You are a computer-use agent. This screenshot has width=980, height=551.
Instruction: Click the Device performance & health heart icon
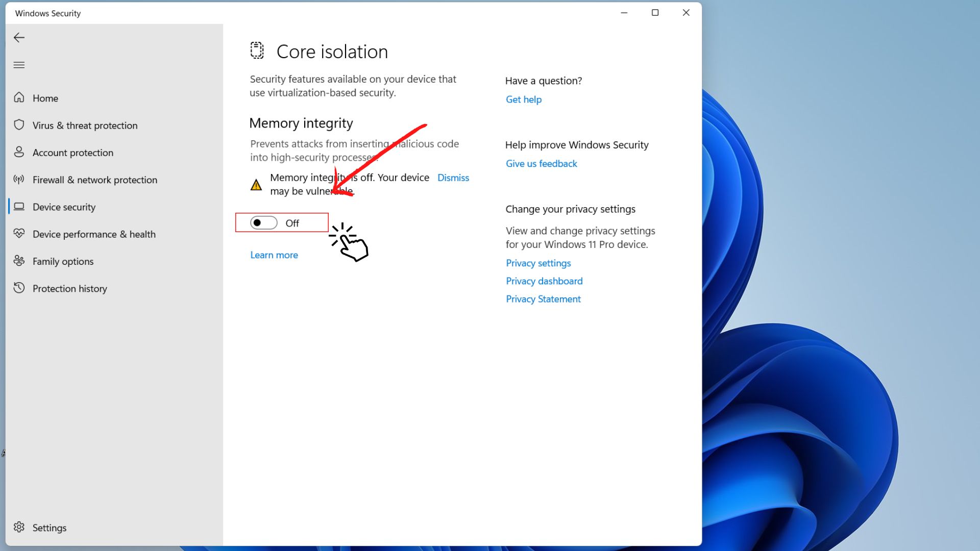click(x=19, y=234)
